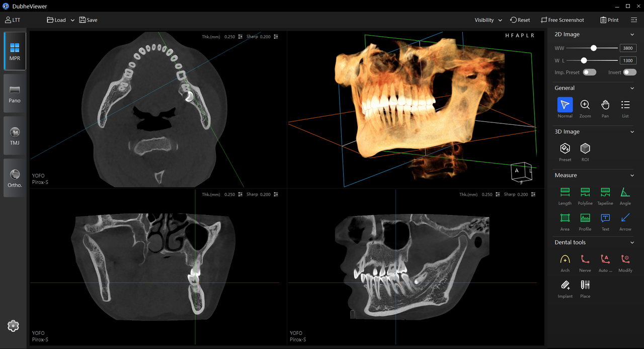This screenshot has width=644, height=349.
Task: Select the Nerve dental tool
Action: tap(585, 259)
